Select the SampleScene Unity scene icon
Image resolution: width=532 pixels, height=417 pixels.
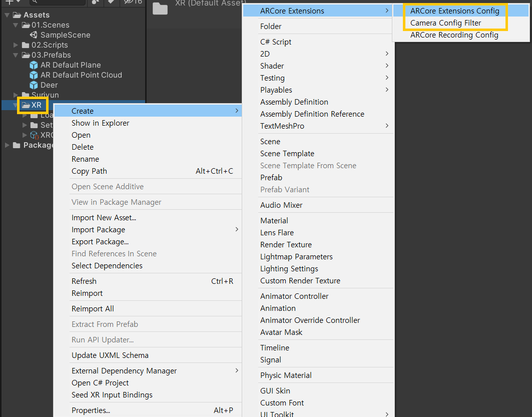tap(34, 35)
